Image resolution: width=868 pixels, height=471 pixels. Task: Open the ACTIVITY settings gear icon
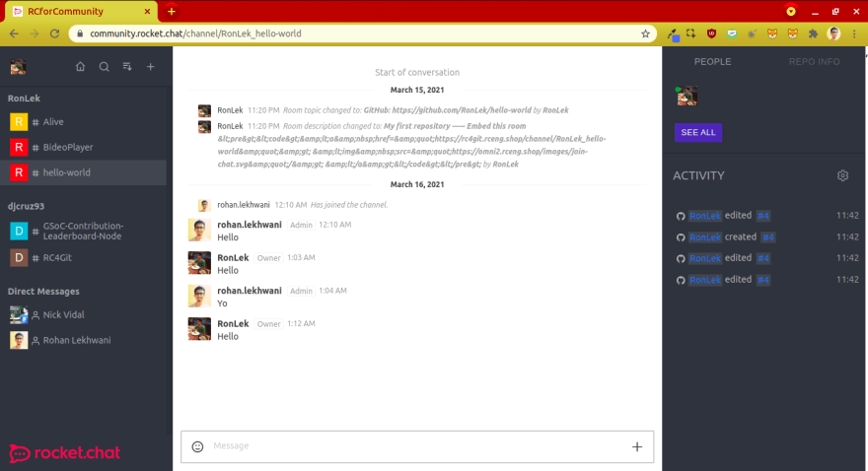[x=842, y=175]
